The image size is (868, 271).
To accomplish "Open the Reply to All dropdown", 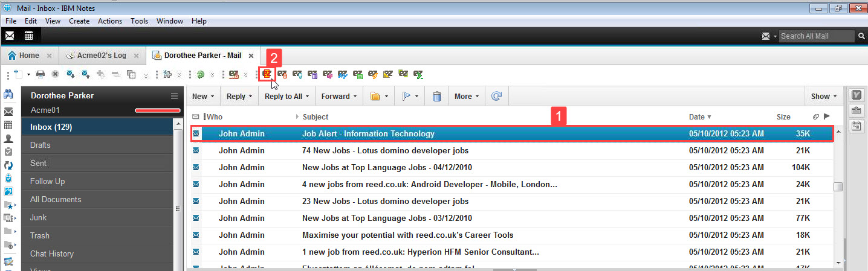I will 308,97.
